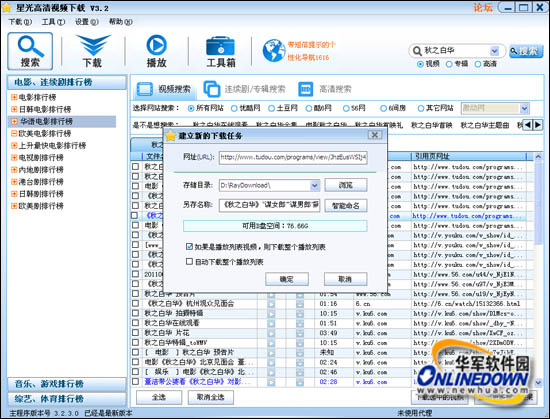Image resolution: width=550 pixels, height=419 pixels.
Task: Expand 电影排行榜 tree node
Action: pyautogui.click(x=14, y=97)
